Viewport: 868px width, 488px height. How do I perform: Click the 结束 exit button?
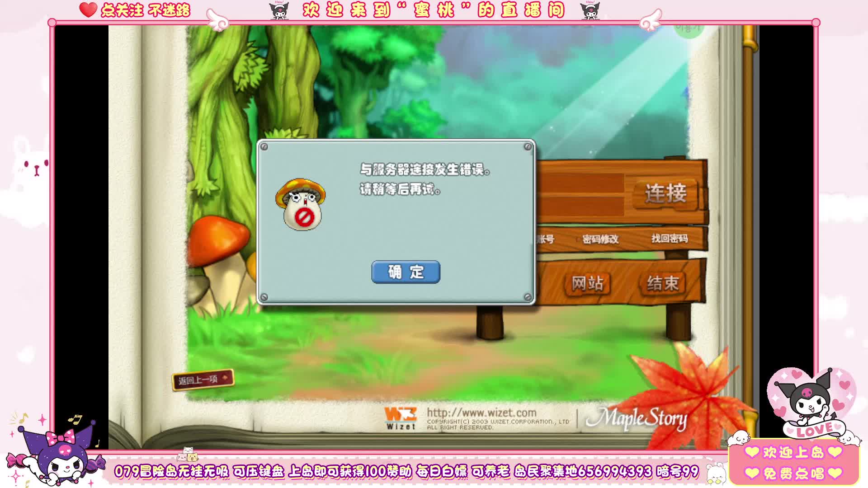pyautogui.click(x=663, y=284)
